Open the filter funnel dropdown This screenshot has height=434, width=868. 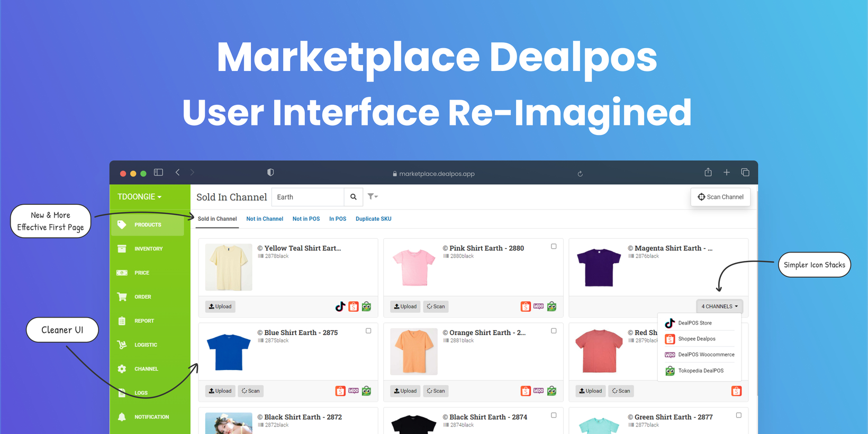[373, 196]
